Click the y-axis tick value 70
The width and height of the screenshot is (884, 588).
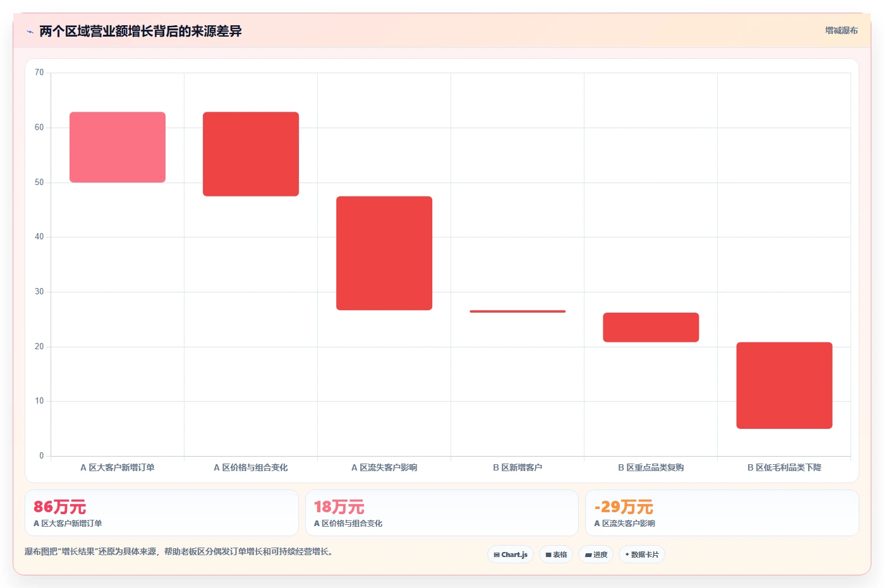point(39,73)
